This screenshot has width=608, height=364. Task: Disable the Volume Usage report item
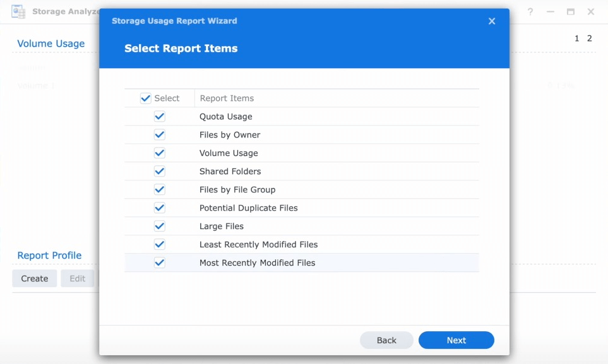pos(160,153)
